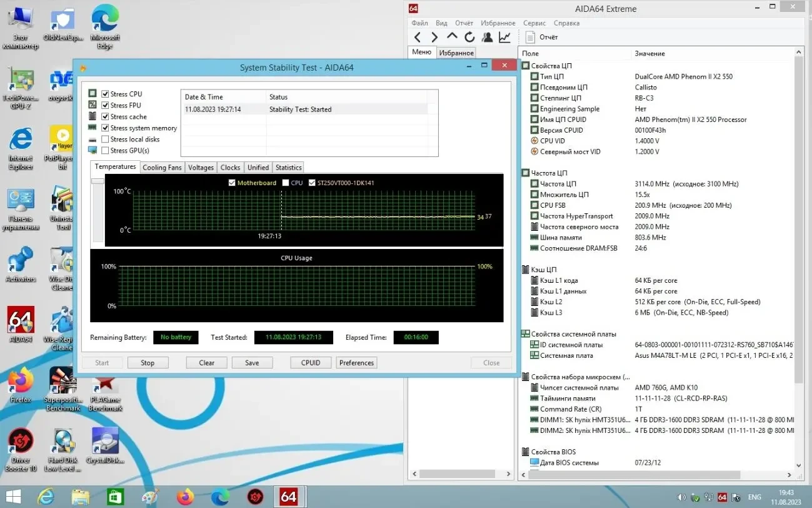
Task: Open the Statistics tab
Action: click(x=288, y=168)
